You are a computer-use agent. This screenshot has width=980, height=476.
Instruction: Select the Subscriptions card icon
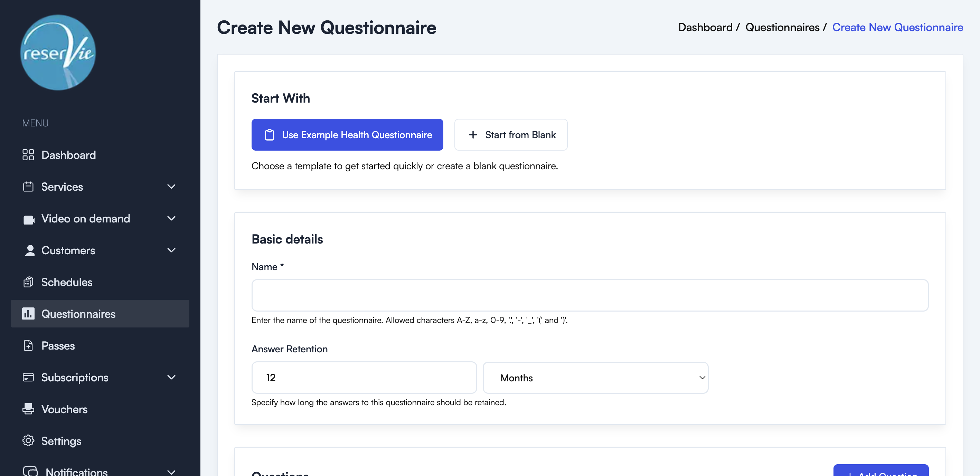29,377
